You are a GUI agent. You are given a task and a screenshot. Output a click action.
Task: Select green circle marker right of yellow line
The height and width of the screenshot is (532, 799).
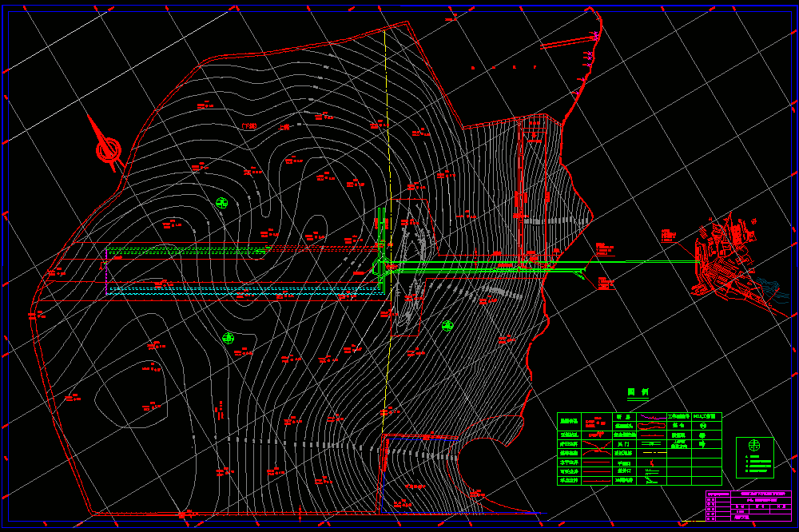point(447,326)
